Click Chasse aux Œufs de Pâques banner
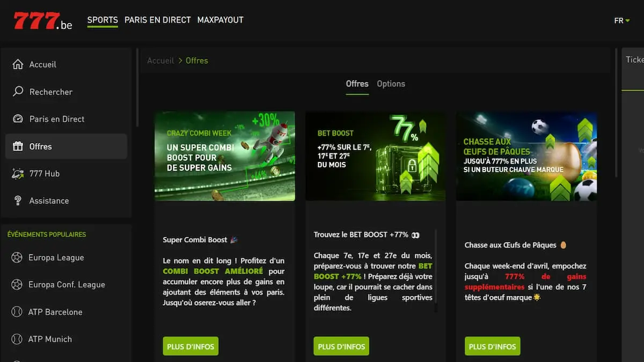 (526, 156)
